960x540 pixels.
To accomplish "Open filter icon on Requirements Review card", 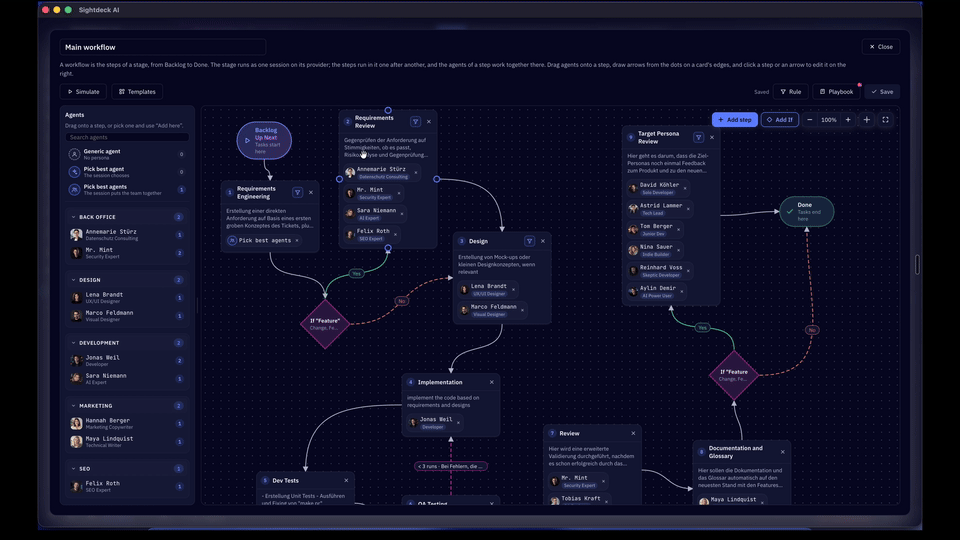I will (415, 121).
